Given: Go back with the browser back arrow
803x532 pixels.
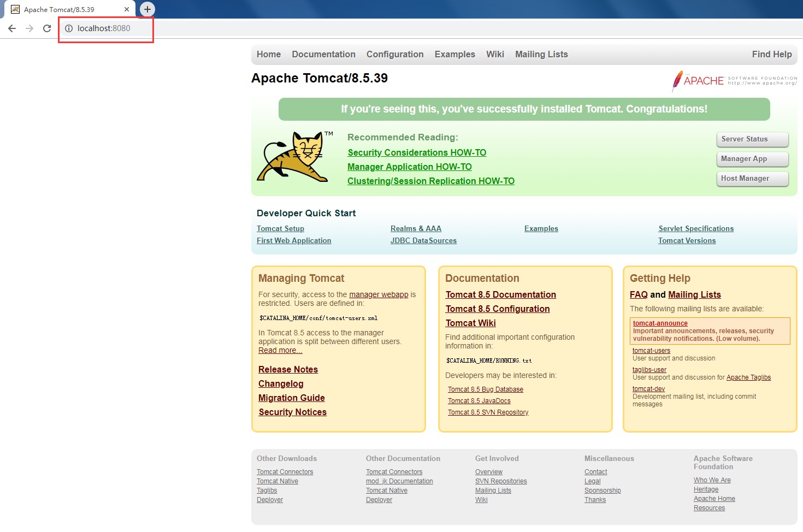Looking at the screenshot, I should point(12,28).
